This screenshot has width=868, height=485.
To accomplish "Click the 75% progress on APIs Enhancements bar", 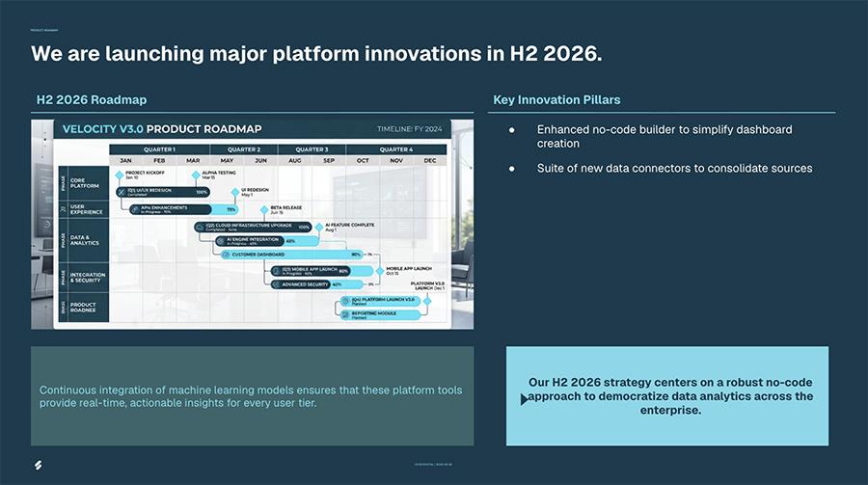I will 231,209.
